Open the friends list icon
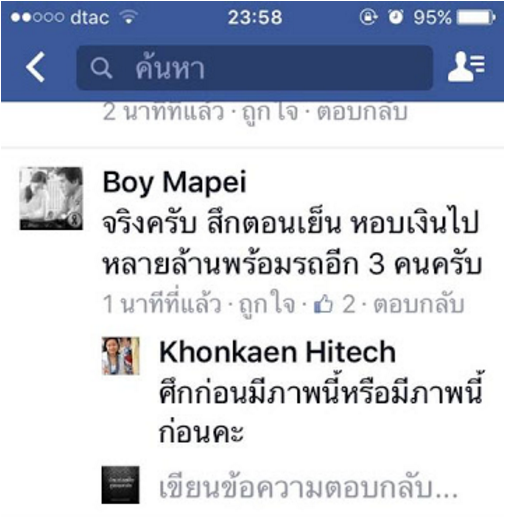505x520 pixels. [x=466, y=66]
